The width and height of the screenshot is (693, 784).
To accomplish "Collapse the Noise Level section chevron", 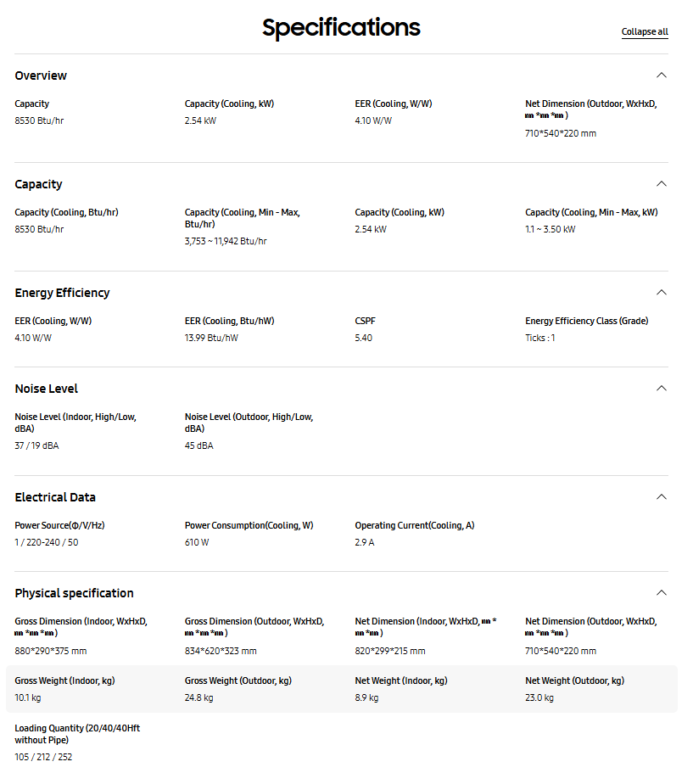I will pyautogui.click(x=662, y=389).
